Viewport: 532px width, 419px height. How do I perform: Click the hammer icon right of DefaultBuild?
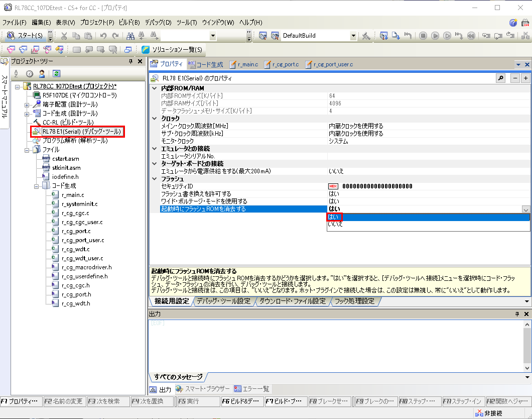pos(366,36)
